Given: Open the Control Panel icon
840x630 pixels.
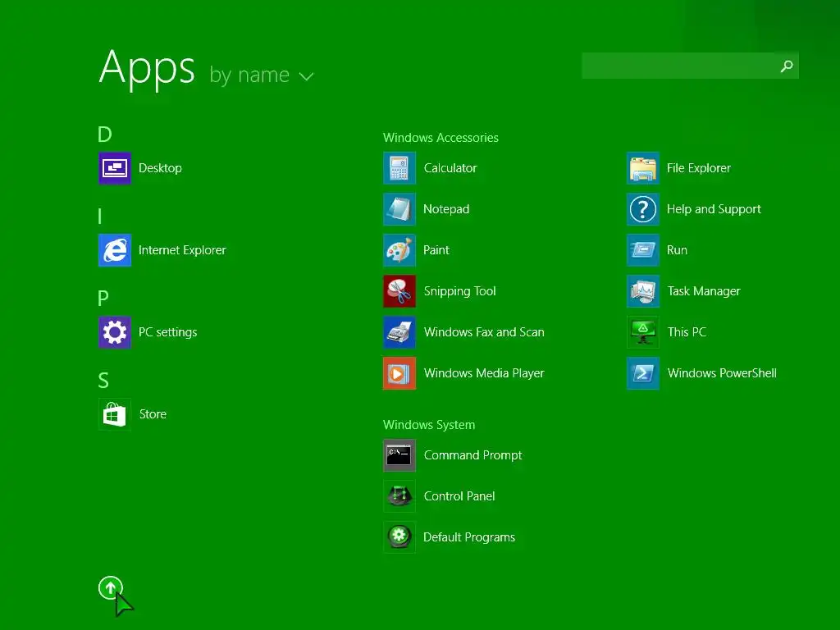Looking at the screenshot, I should pyautogui.click(x=399, y=496).
